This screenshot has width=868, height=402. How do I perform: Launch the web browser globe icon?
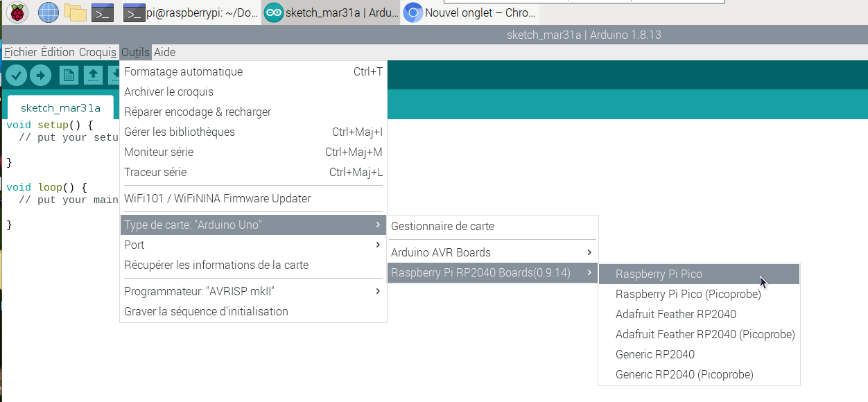pos(48,12)
